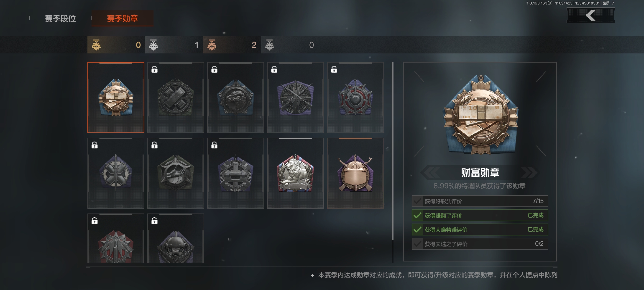Click the back arrow button
Image resolution: width=644 pixels, height=290 pixels.
point(590,15)
